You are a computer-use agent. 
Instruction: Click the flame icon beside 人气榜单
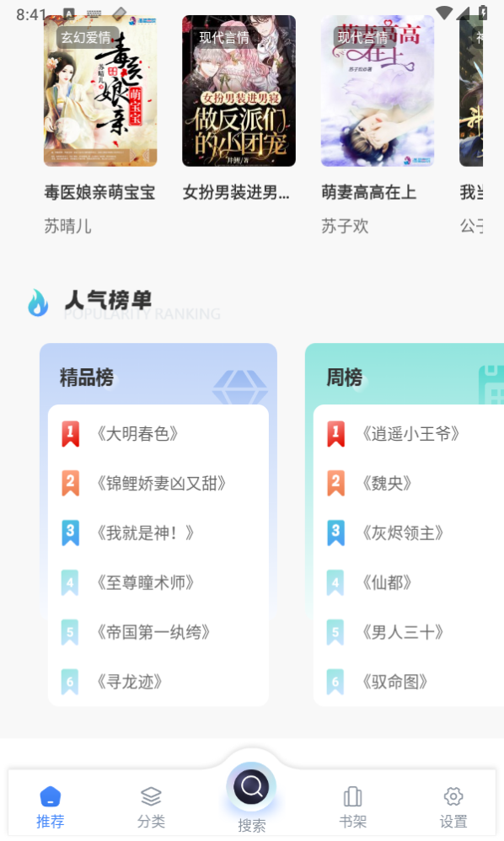(36, 302)
